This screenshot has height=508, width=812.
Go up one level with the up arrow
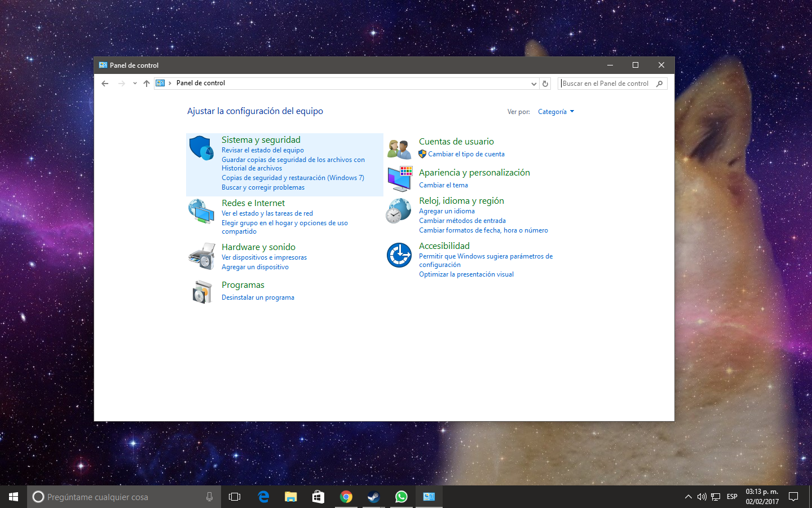click(x=147, y=84)
